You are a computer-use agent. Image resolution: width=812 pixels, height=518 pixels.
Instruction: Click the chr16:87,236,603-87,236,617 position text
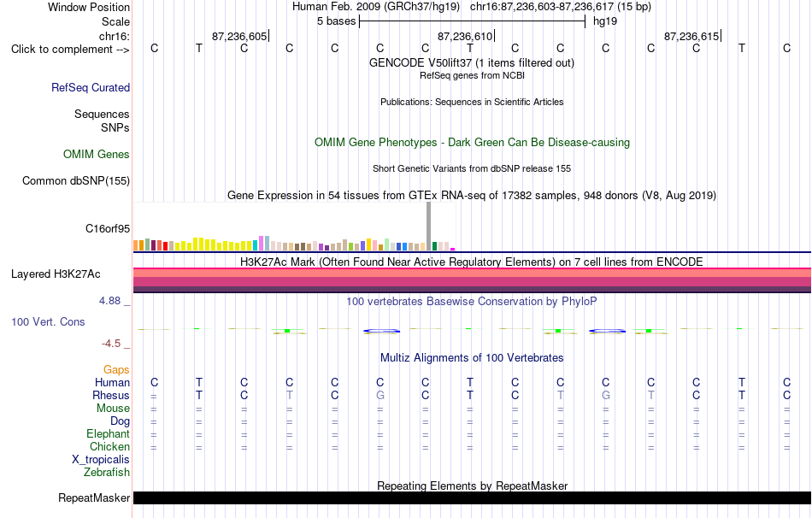[x=561, y=7]
